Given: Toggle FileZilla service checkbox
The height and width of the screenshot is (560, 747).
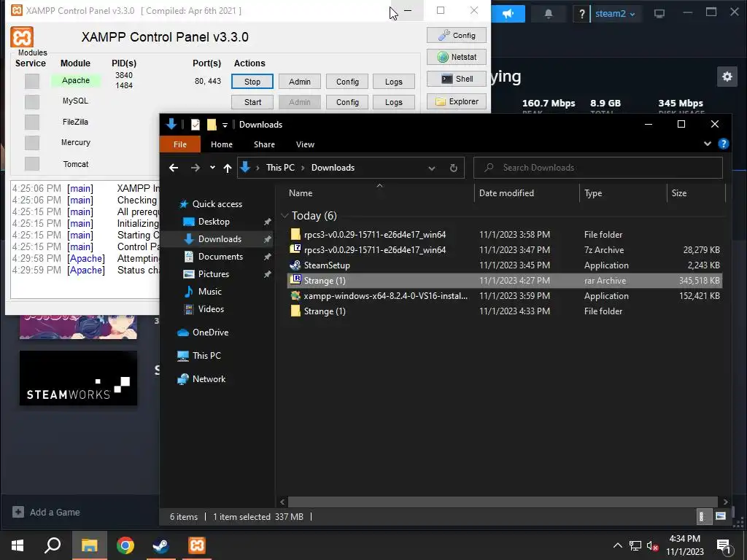Looking at the screenshot, I should (x=32, y=122).
